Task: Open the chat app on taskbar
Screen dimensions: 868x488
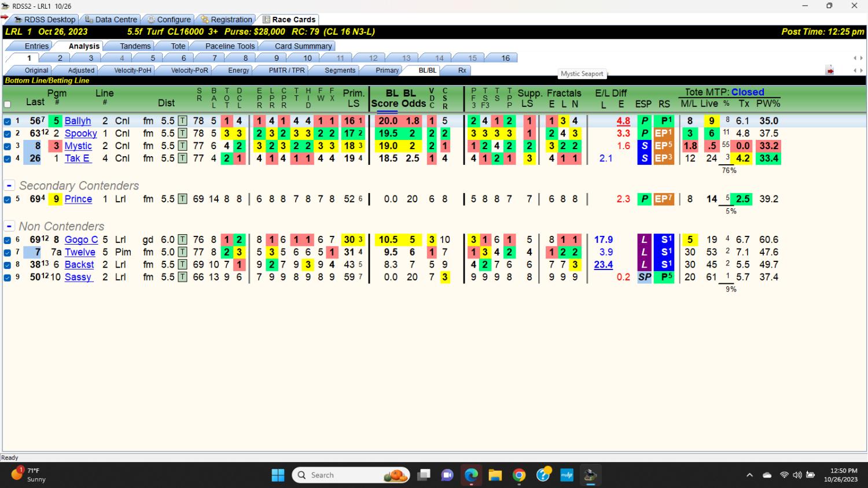Action: tap(447, 475)
